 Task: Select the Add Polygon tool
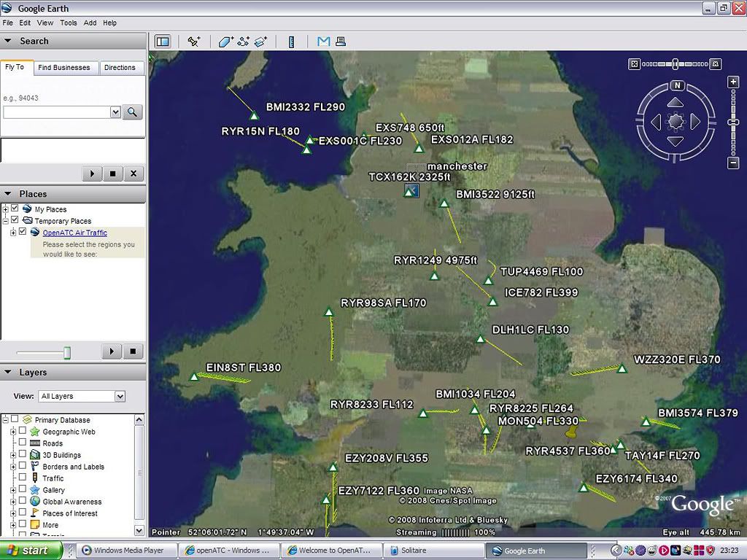point(226,42)
